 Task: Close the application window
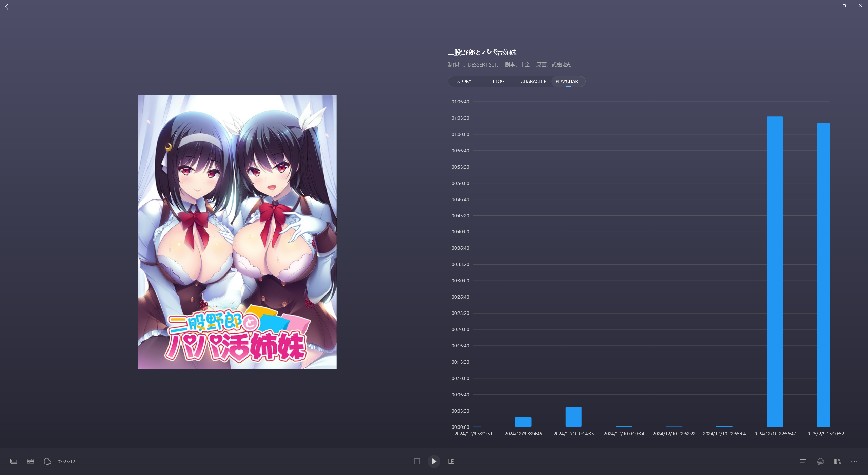click(860, 5)
